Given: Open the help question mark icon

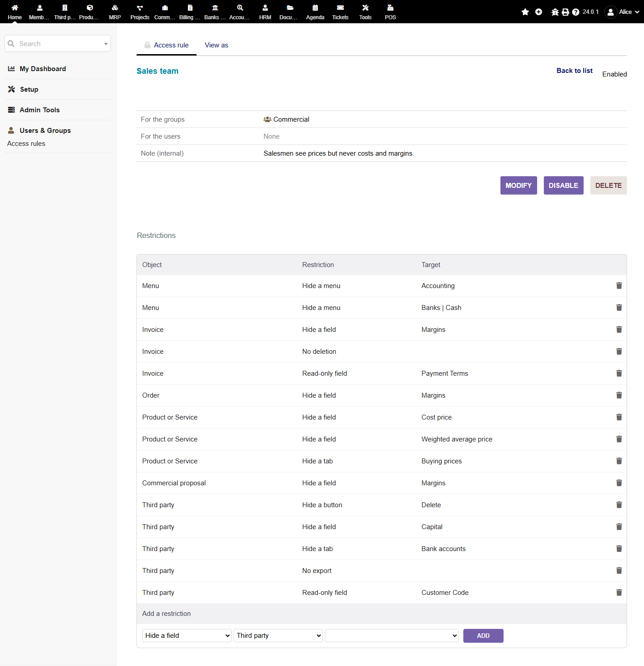Looking at the screenshot, I should pos(576,12).
